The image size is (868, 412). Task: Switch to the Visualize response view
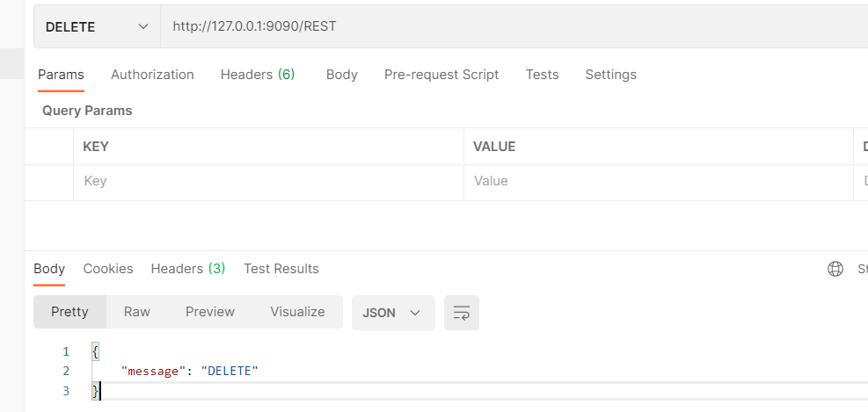tap(297, 312)
